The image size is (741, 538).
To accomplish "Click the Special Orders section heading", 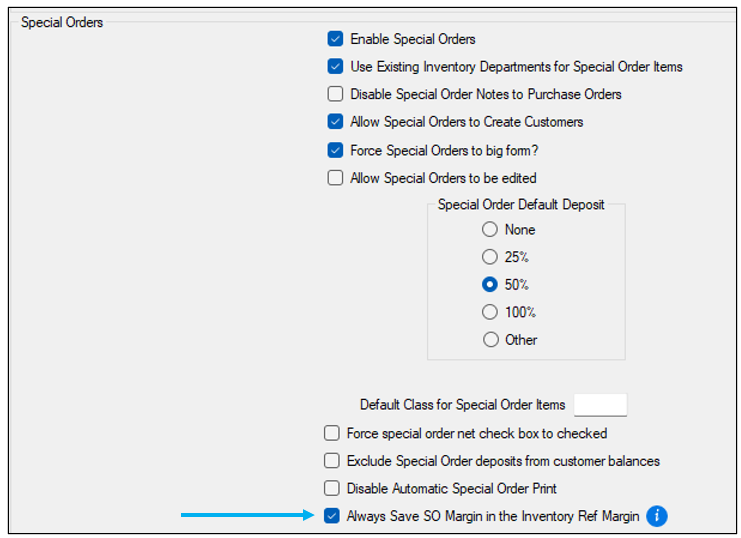I will click(x=62, y=22).
